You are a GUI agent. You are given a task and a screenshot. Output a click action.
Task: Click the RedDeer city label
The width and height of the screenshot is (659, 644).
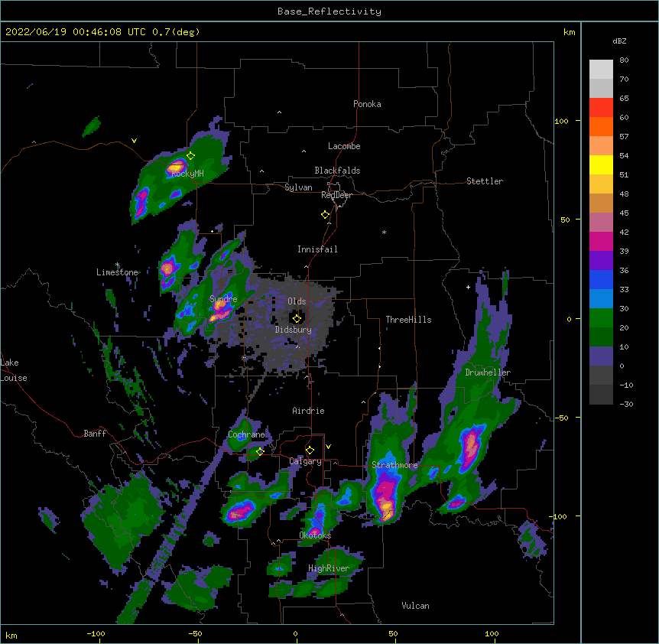pos(336,195)
